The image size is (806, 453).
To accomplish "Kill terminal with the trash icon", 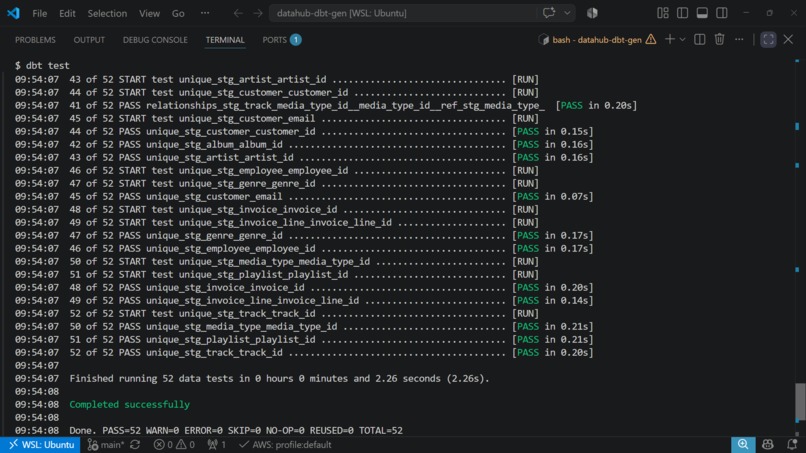I will [x=719, y=39].
